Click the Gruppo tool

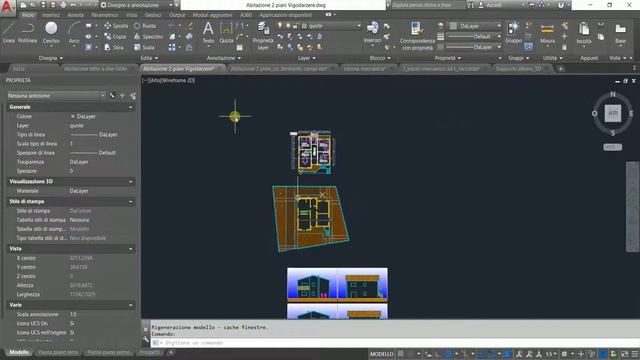click(513, 33)
